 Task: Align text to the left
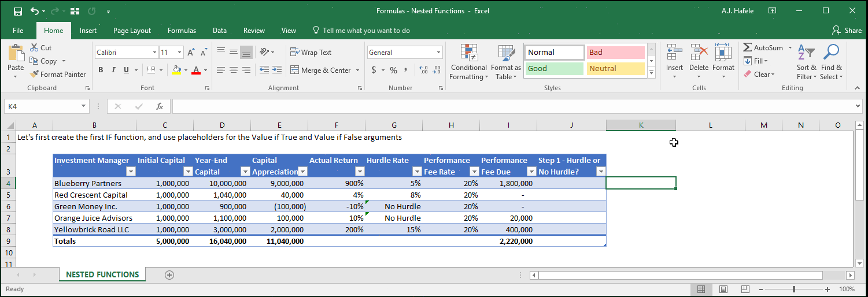221,70
